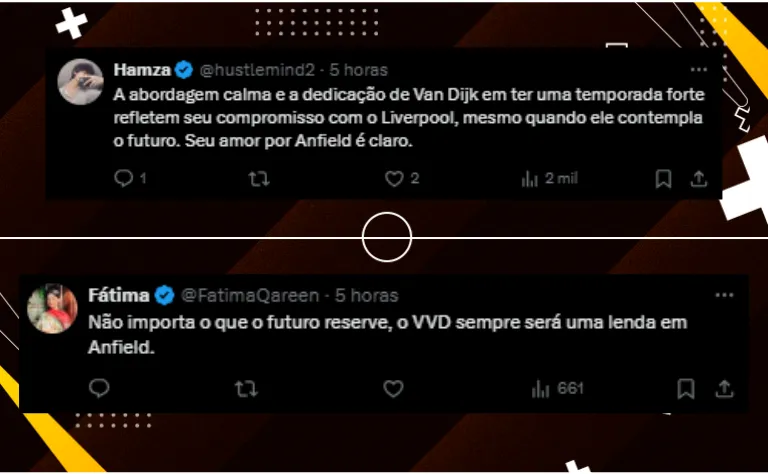Open more options on Hamza's tweet
This screenshot has width=768, height=474.
click(x=699, y=70)
